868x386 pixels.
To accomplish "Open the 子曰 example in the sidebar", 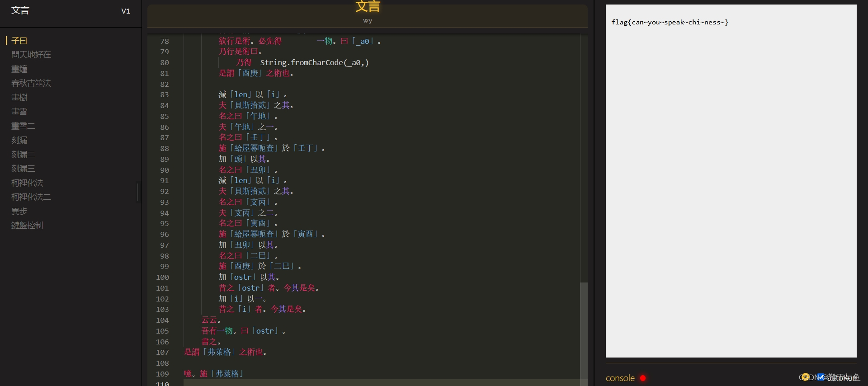I will pyautogui.click(x=19, y=41).
